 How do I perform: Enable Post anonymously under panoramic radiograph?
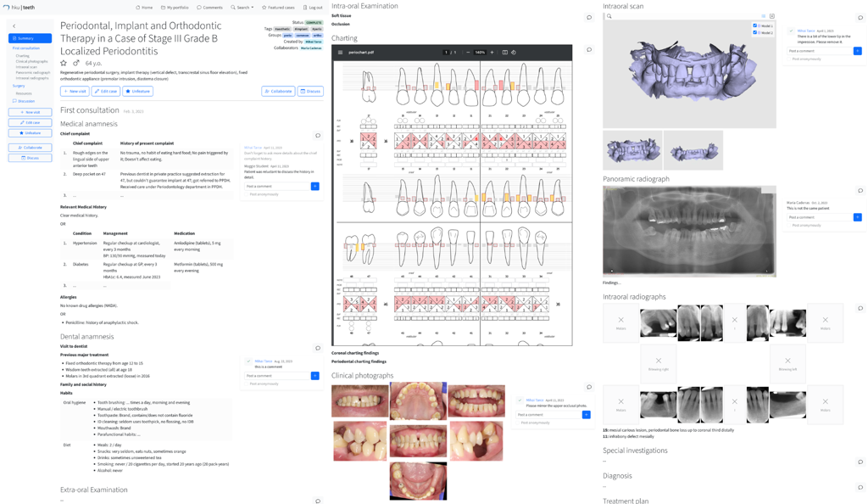coord(789,226)
